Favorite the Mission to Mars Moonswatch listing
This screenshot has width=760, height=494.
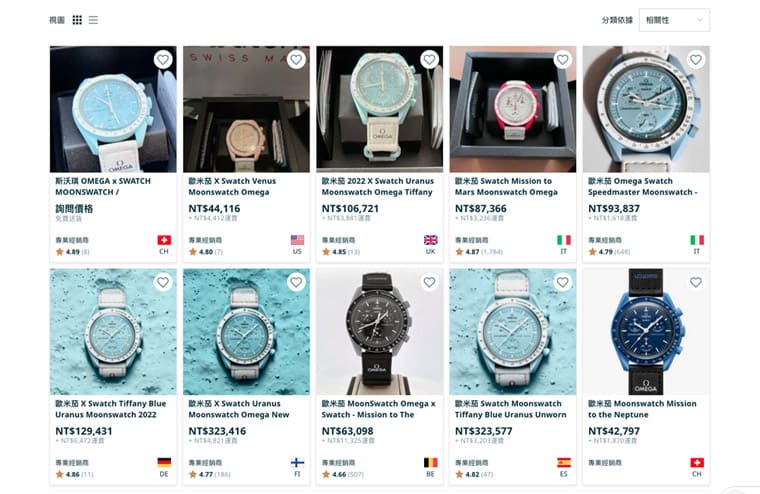[562, 60]
